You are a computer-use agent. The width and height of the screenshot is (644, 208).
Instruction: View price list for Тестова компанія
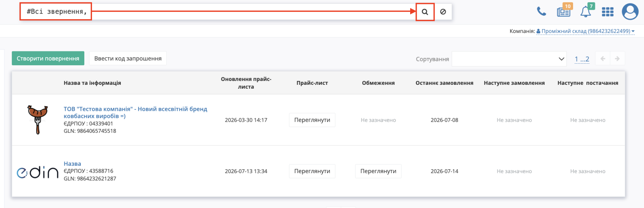pyautogui.click(x=312, y=120)
